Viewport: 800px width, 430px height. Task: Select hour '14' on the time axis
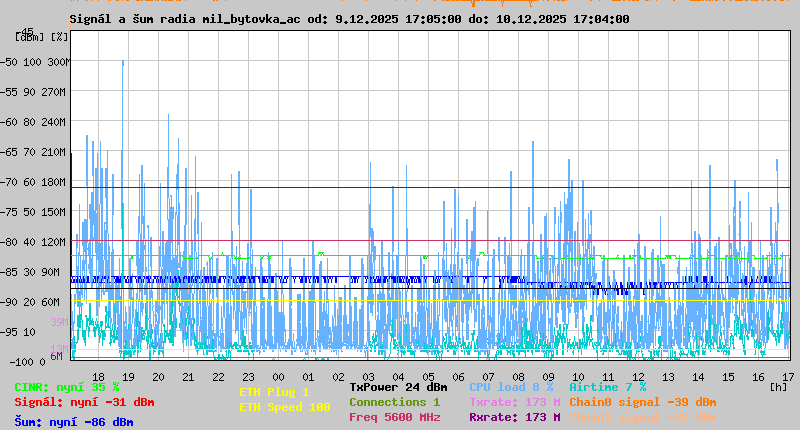(x=698, y=377)
